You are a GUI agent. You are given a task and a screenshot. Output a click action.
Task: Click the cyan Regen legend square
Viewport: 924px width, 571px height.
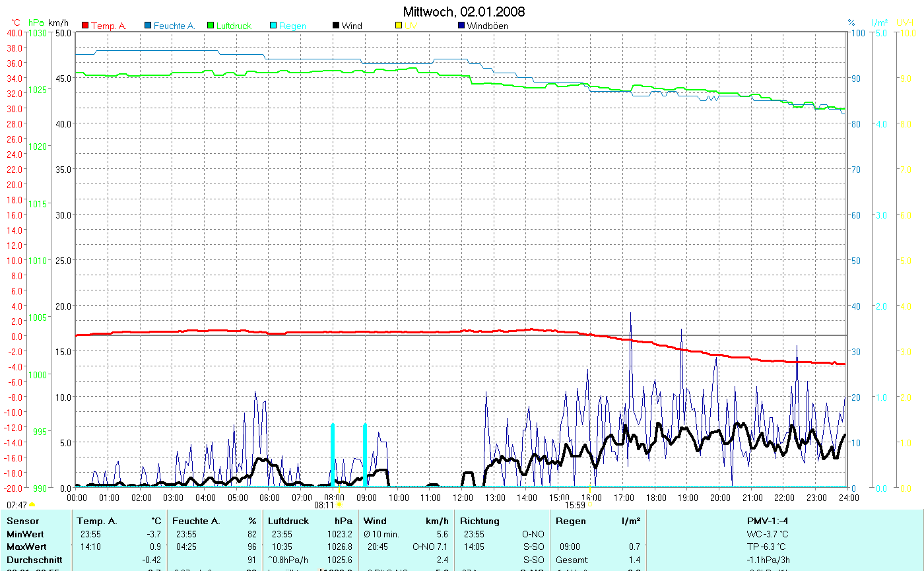tap(273, 26)
